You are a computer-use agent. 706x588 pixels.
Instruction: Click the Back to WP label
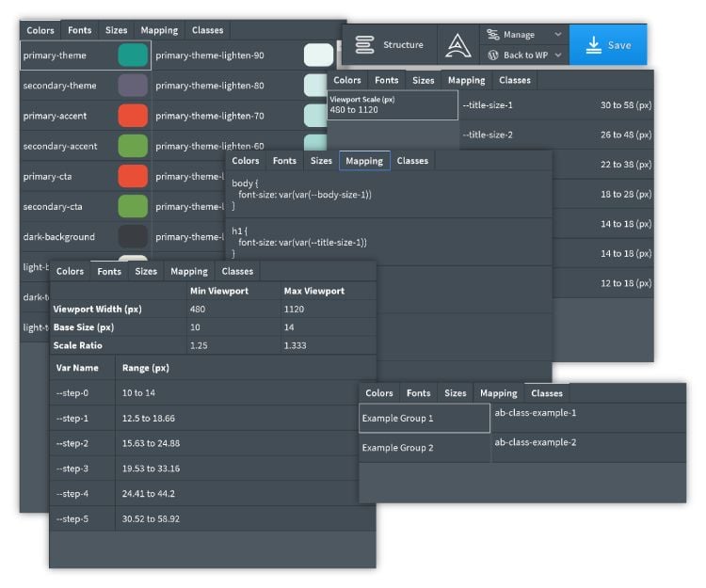525,55
